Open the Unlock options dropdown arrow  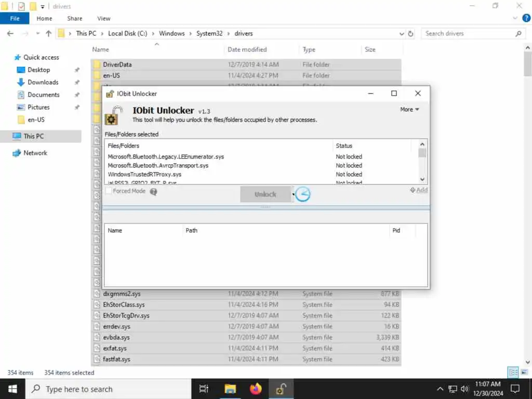(293, 194)
